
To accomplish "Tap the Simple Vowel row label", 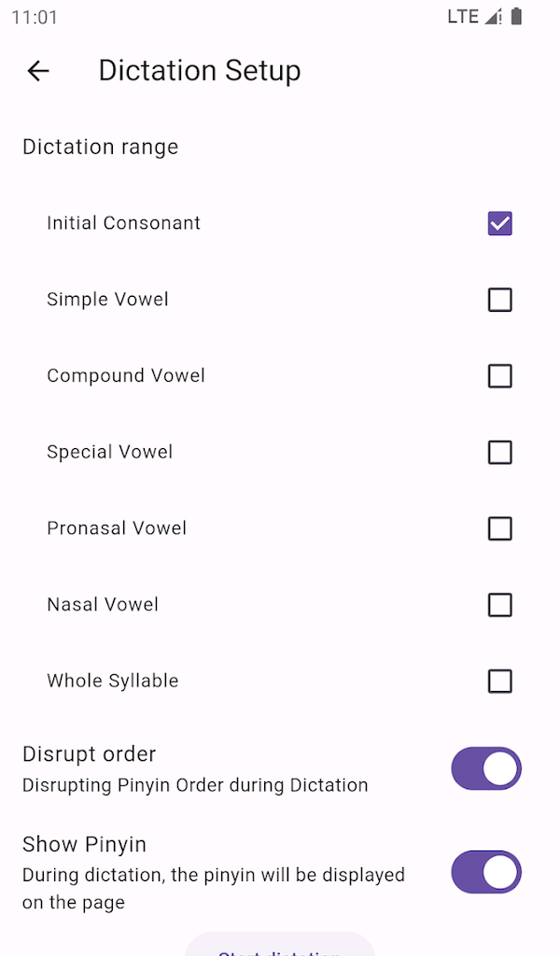I will (108, 300).
